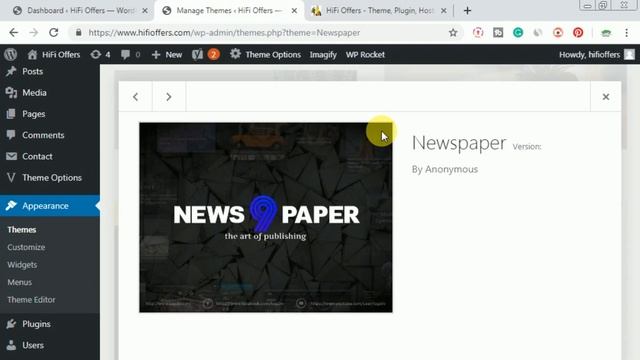Open the Chrome three-dot menu
This screenshot has height=360, width=640.
(x=627, y=33)
